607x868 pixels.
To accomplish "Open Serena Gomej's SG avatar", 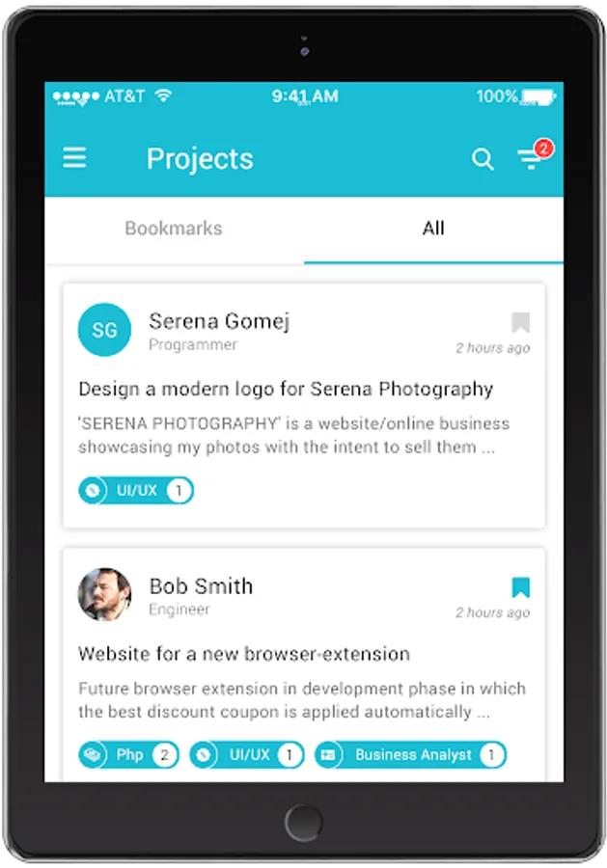I will click(104, 330).
